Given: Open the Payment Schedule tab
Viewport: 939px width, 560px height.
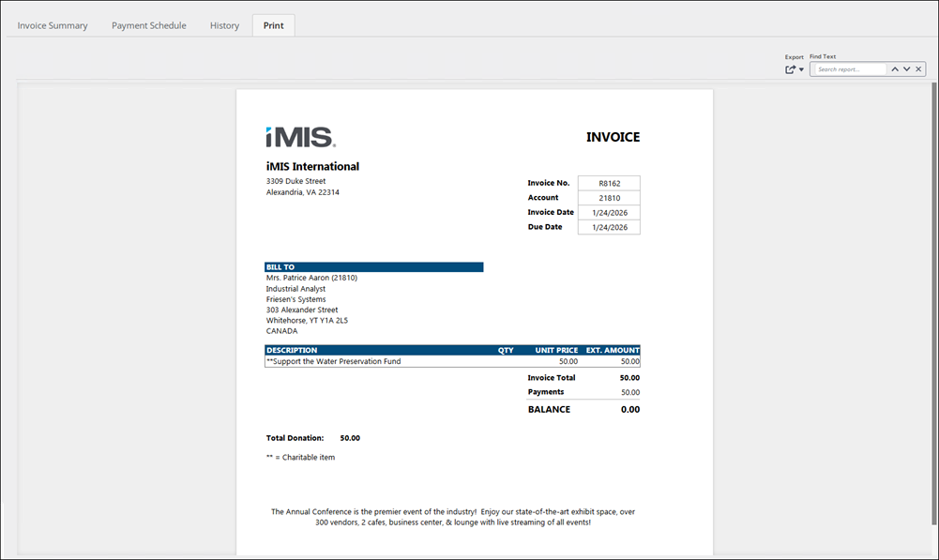Looking at the screenshot, I should pos(149,25).
